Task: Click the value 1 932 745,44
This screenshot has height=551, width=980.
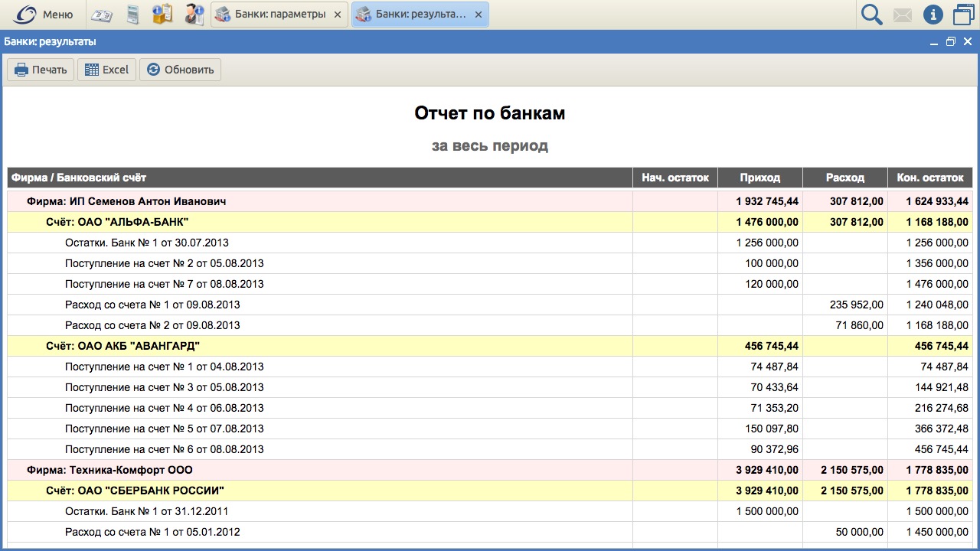Action: point(767,201)
